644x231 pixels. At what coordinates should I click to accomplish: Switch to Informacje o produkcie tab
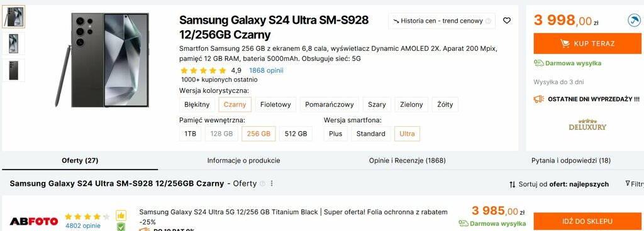(243, 161)
